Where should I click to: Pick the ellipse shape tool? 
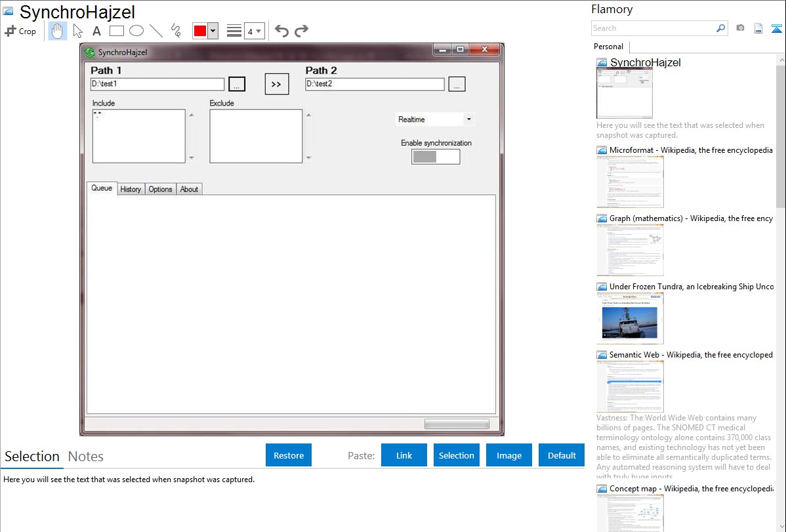(136, 31)
